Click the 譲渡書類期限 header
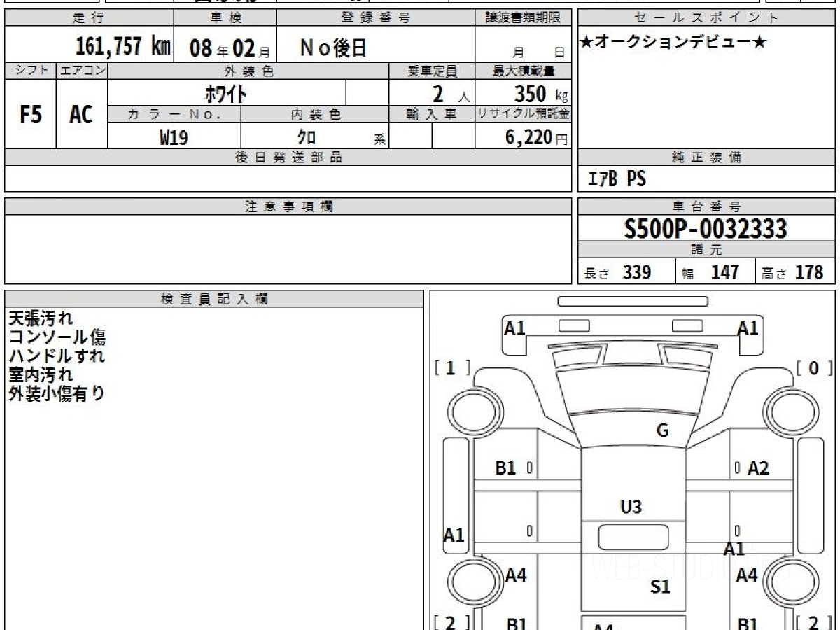This screenshot has height=630, width=840. 524,18
